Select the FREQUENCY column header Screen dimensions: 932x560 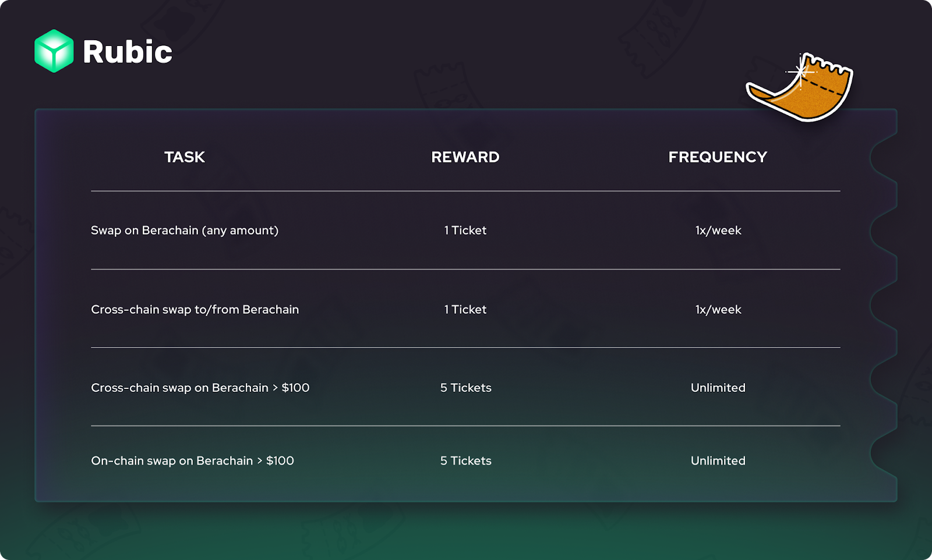point(718,157)
